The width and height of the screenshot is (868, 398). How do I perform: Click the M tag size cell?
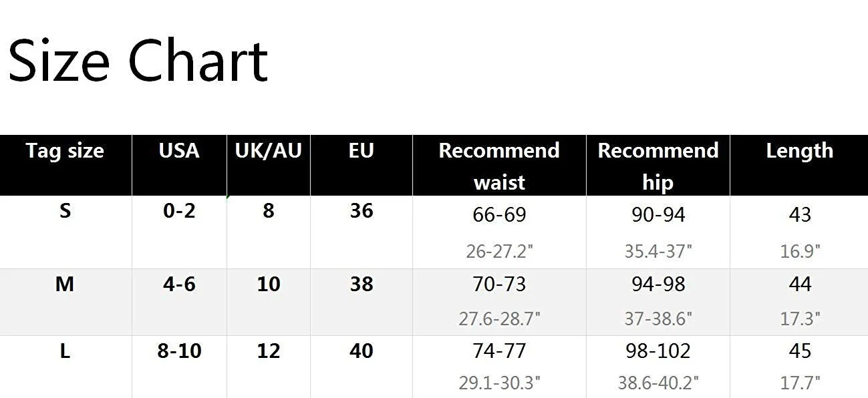tap(64, 284)
